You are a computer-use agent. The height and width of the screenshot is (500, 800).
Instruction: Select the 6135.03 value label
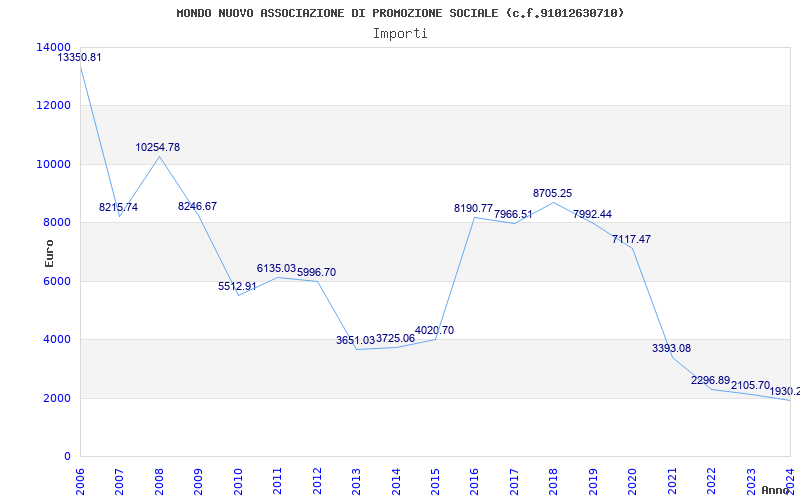click(x=277, y=268)
